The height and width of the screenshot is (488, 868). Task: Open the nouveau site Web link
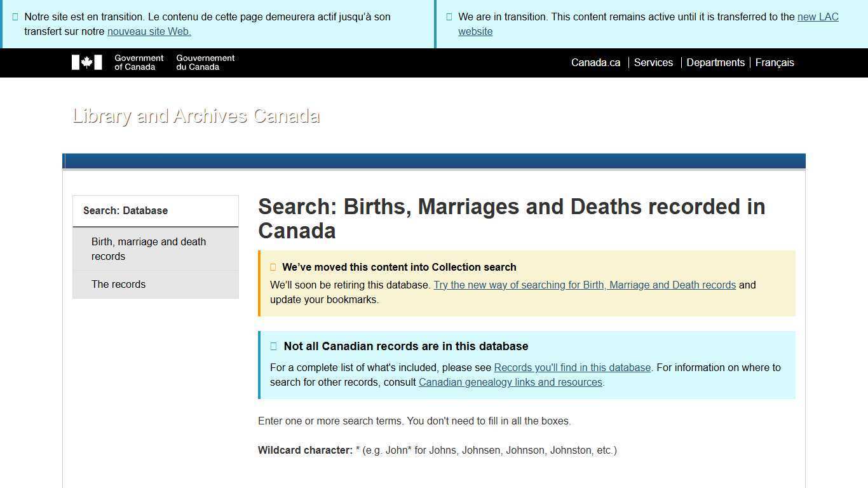pos(149,31)
